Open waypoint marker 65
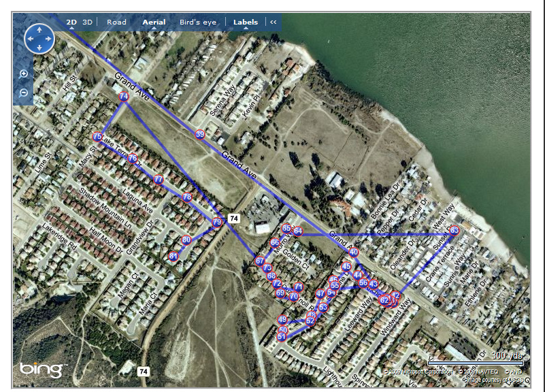 [286, 228]
